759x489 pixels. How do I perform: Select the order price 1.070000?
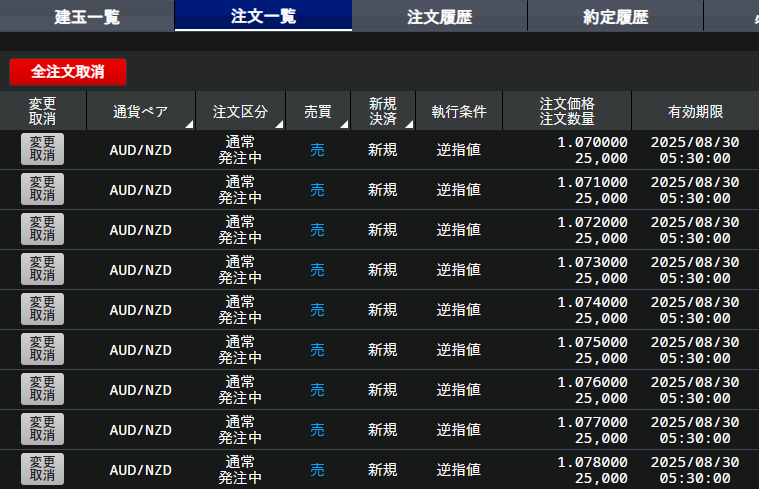point(592,142)
